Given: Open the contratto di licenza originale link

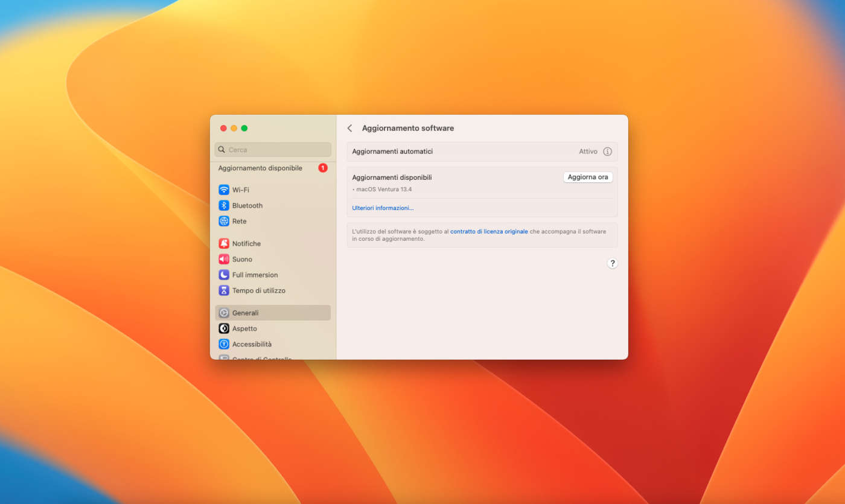Looking at the screenshot, I should 489,231.
